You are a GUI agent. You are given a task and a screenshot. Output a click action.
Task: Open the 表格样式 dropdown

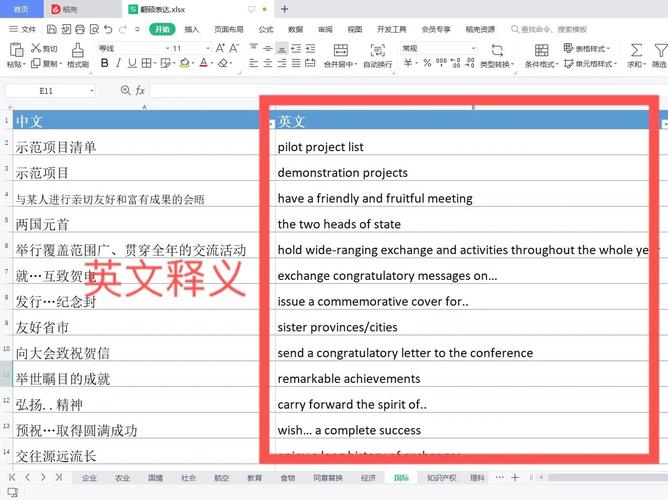tap(587, 48)
